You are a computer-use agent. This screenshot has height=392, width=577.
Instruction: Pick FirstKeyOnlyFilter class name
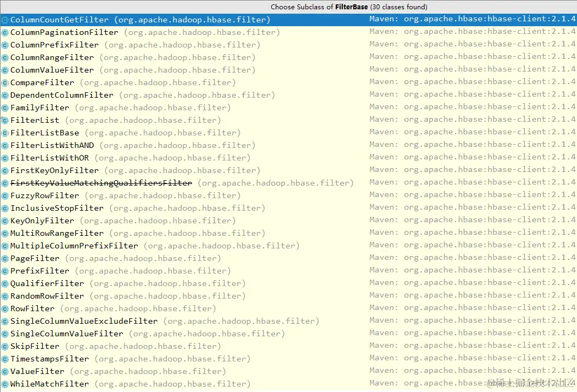[55, 170]
